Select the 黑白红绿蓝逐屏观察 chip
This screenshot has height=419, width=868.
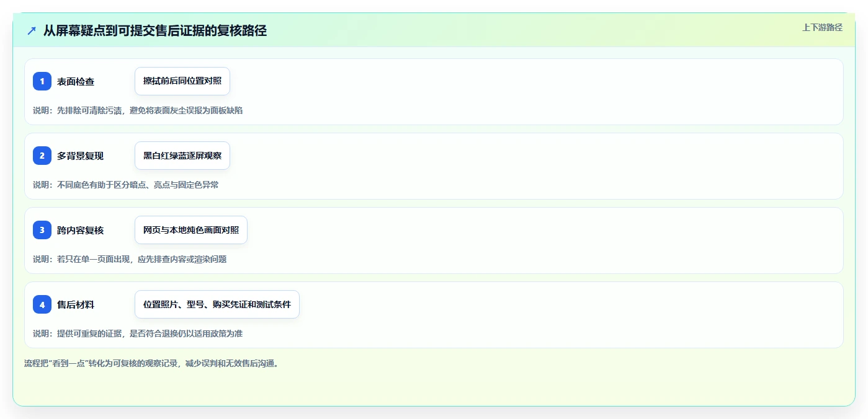(x=182, y=156)
